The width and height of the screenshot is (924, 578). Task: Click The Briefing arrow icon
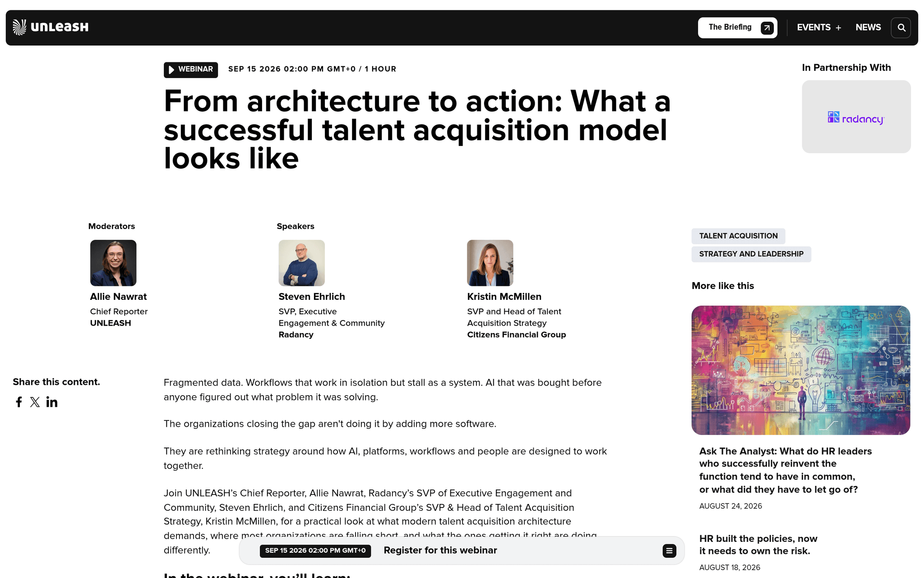tap(767, 28)
